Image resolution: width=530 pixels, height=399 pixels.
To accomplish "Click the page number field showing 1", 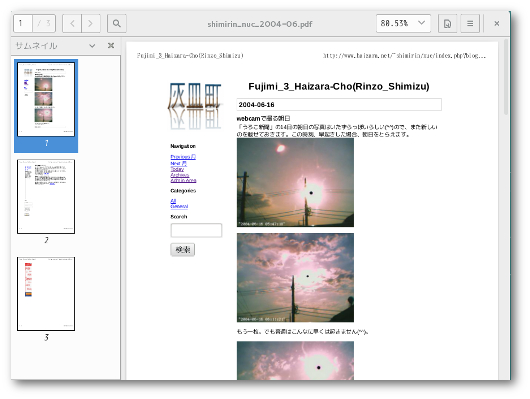I will click(23, 23).
